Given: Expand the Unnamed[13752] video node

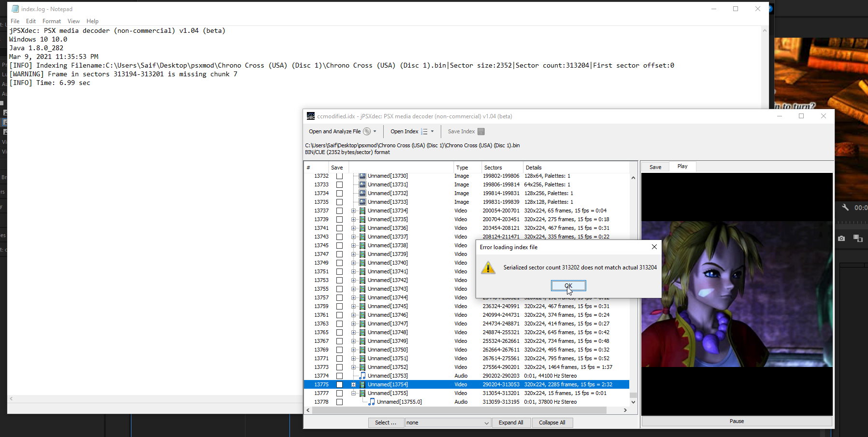Looking at the screenshot, I should click(353, 367).
